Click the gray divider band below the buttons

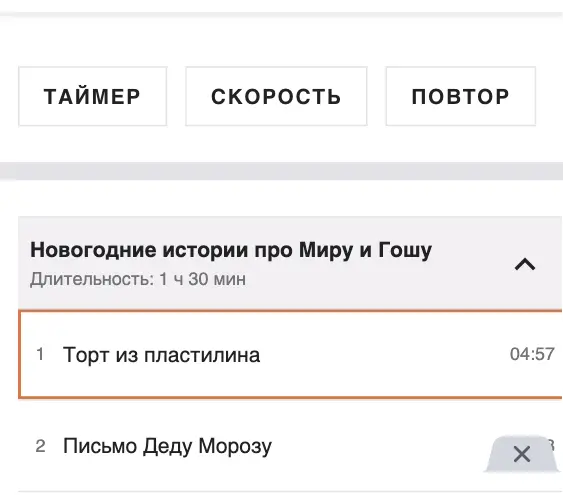click(x=282, y=171)
